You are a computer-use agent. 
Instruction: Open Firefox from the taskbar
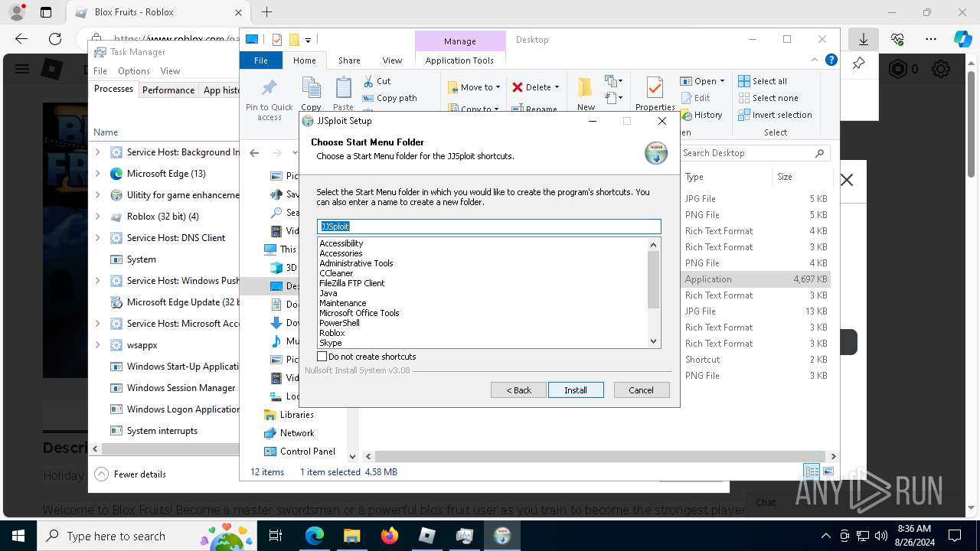click(x=390, y=536)
